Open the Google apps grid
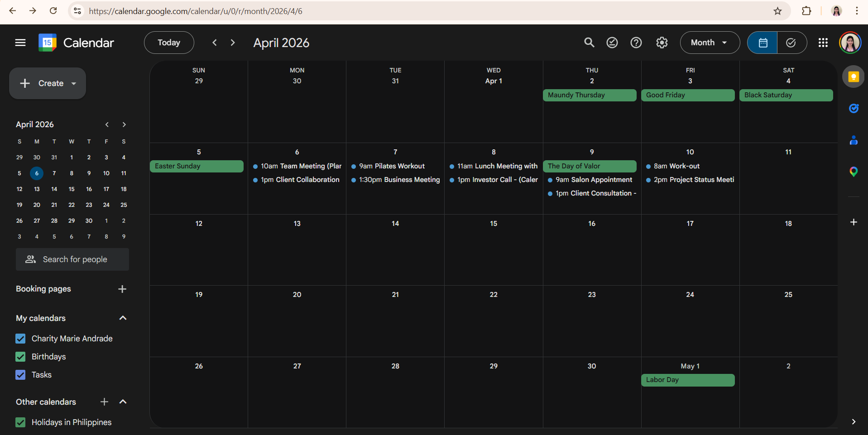Screen dimensions: 868x435 (823, 43)
